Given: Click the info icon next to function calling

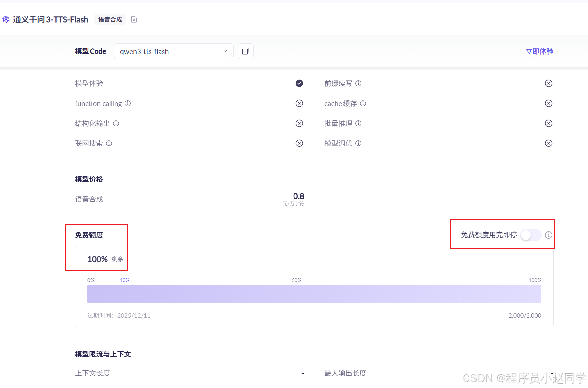Looking at the screenshot, I should pyautogui.click(x=128, y=103).
